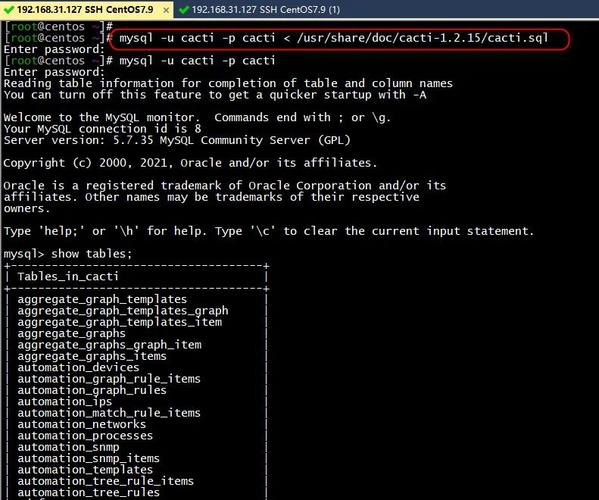
Task: Click the 'aggregate_graph_templates' table row
Action: (x=102, y=299)
